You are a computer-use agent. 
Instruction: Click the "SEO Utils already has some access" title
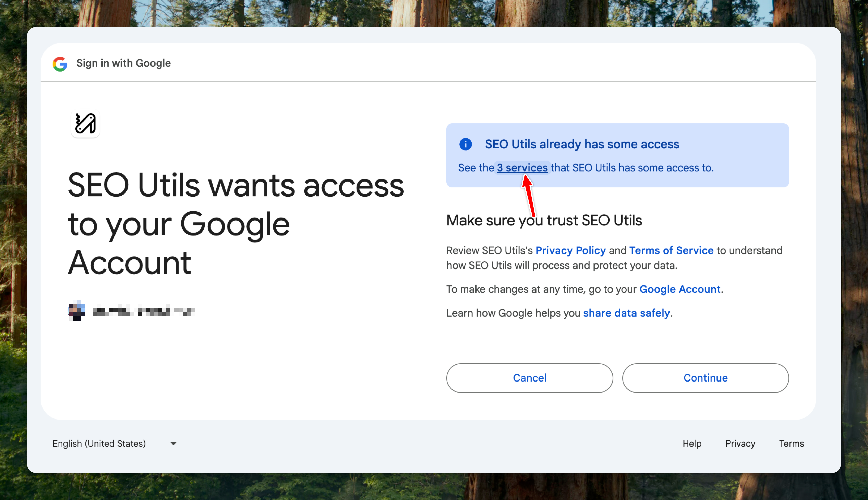(582, 144)
